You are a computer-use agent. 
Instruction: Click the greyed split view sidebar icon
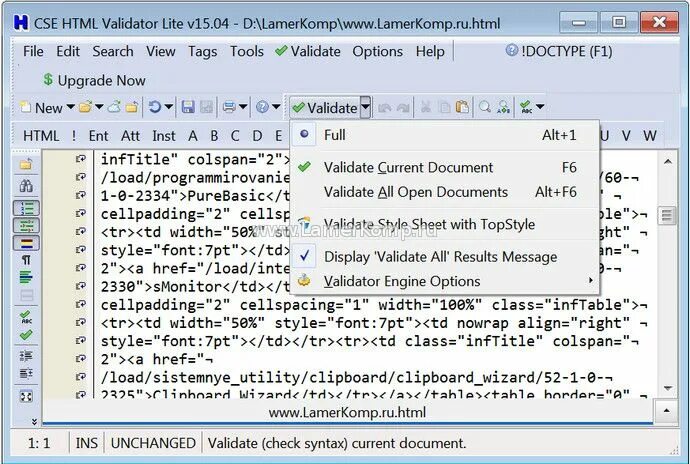tap(26, 295)
